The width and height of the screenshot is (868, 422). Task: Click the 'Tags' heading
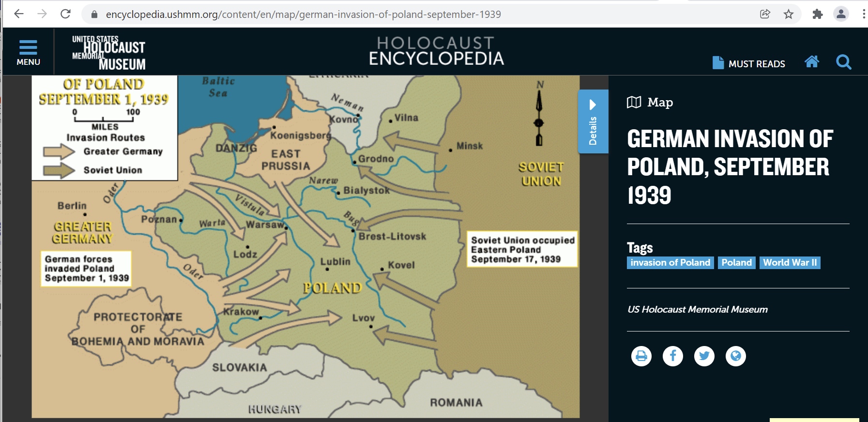[640, 248]
